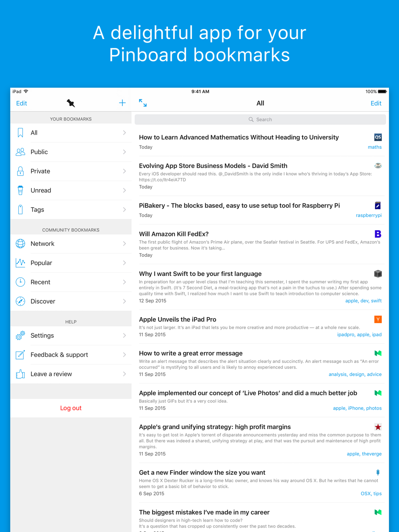Click the cube favicon on Swift first language bookmark
This screenshot has width=399, height=532.
378,274
